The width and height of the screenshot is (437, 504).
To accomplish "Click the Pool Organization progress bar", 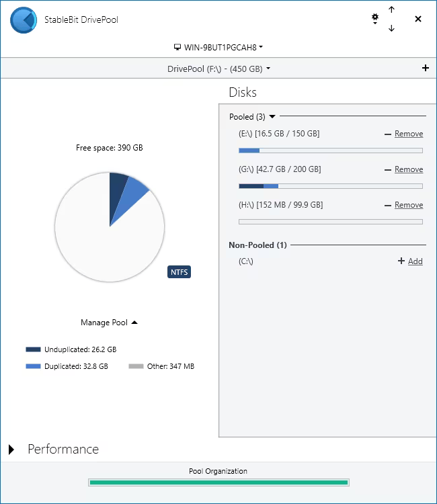I will click(218, 482).
